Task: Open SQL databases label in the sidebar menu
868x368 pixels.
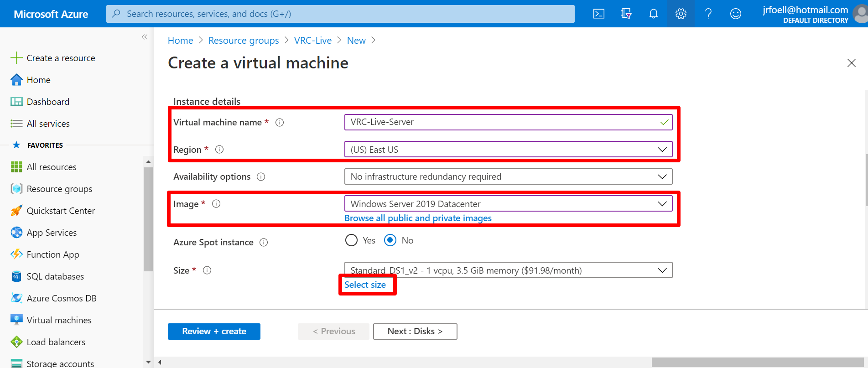Action: (55, 276)
